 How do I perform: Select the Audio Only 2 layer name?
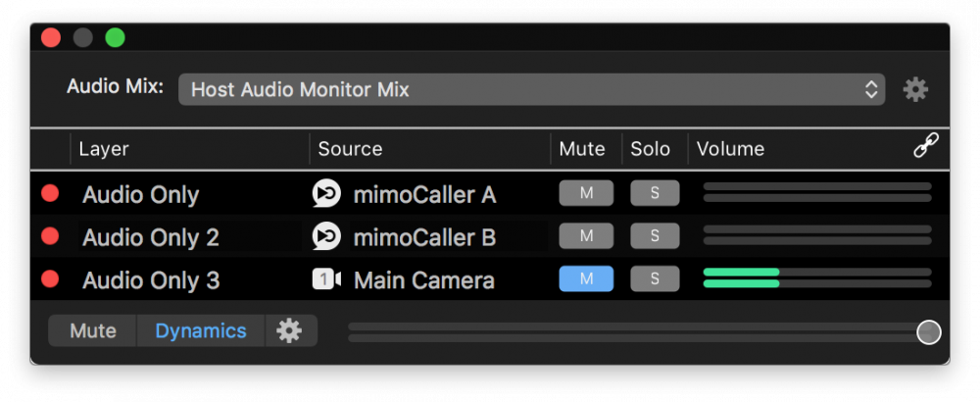(151, 237)
